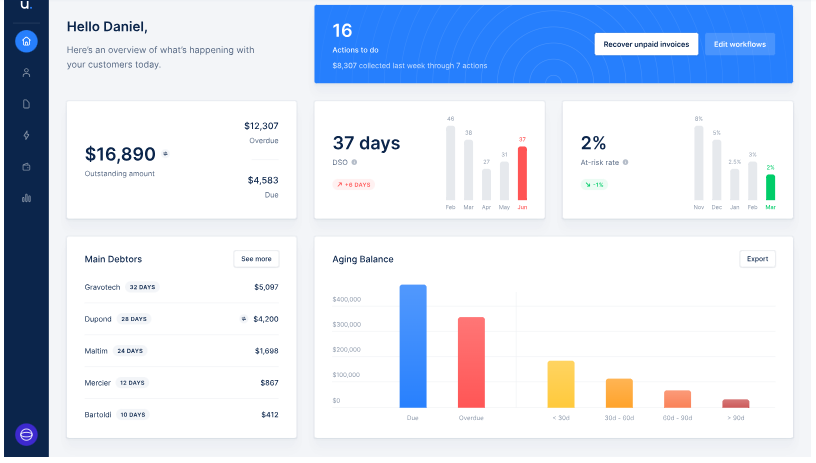Click the $867 amount

270,383
